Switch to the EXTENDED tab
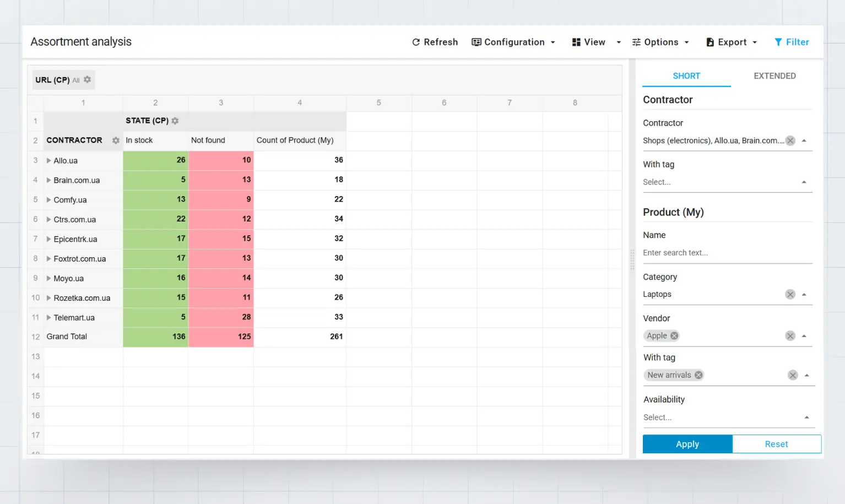This screenshot has height=504, width=845. [x=774, y=76]
